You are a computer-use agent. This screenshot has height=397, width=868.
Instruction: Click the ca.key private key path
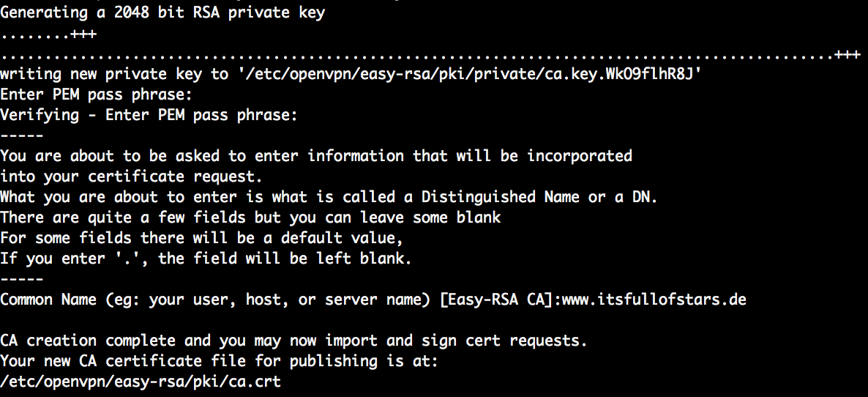(469, 74)
